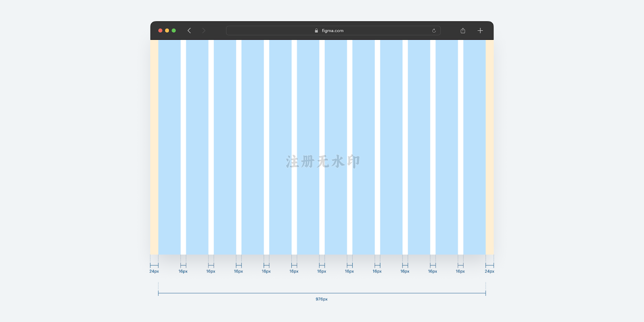Select the leftmost blue grid column
Viewport: 644px width, 322px height.
point(169,147)
